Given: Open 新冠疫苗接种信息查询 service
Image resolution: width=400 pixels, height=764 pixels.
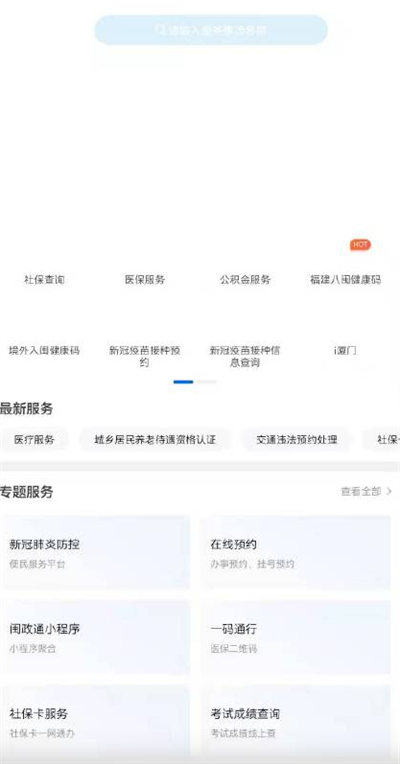Looking at the screenshot, I should [245, 357].
